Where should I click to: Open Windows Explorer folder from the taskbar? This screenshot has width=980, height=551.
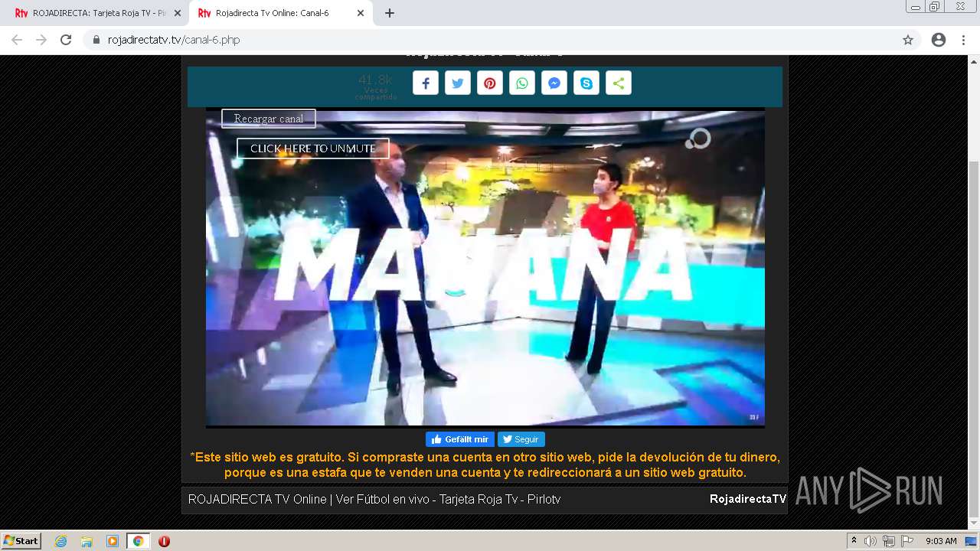(87, 541)
